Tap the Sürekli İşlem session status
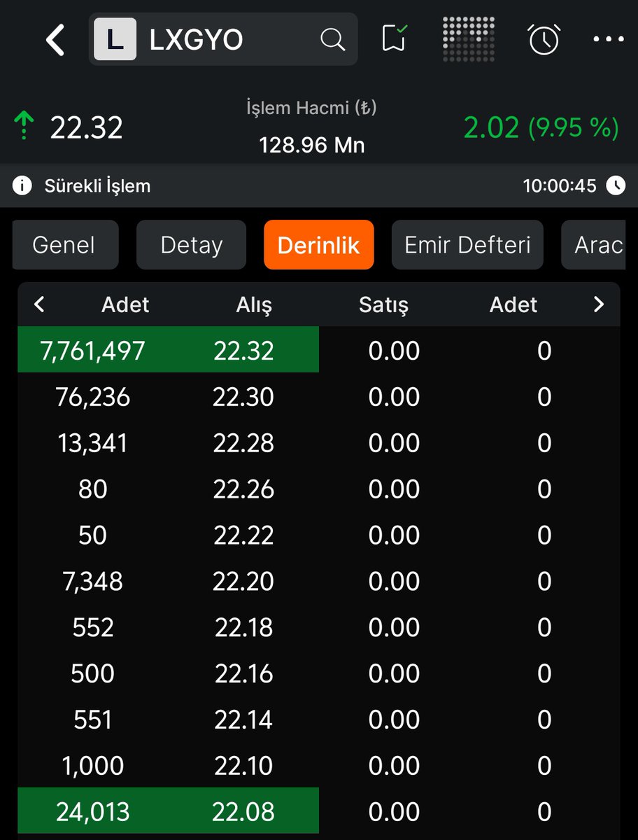 (x=97, y=186)
